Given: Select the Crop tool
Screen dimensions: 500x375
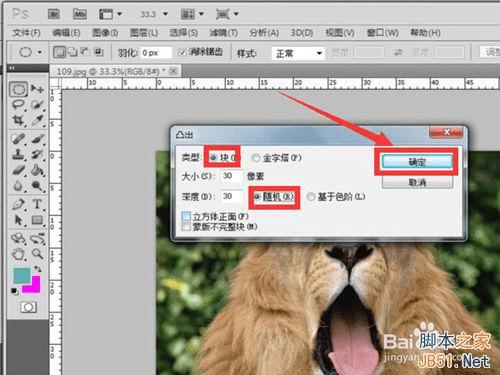Looking at the screenshot, I should (18, 120).
